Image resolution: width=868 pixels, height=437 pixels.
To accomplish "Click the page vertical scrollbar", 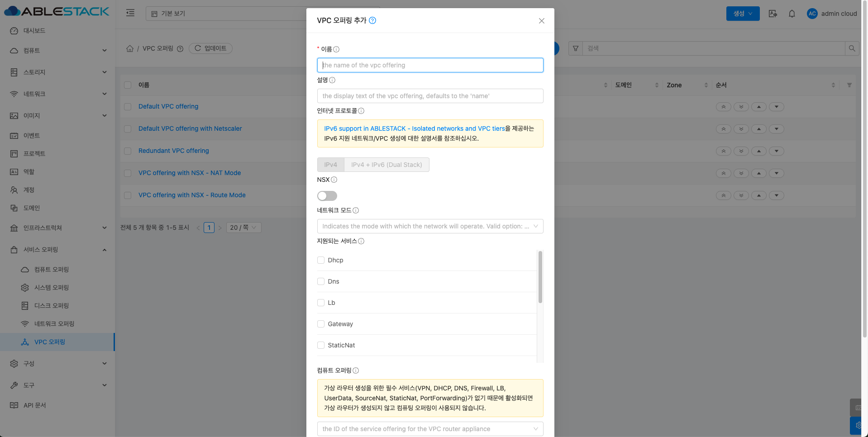I will point(865,169).
